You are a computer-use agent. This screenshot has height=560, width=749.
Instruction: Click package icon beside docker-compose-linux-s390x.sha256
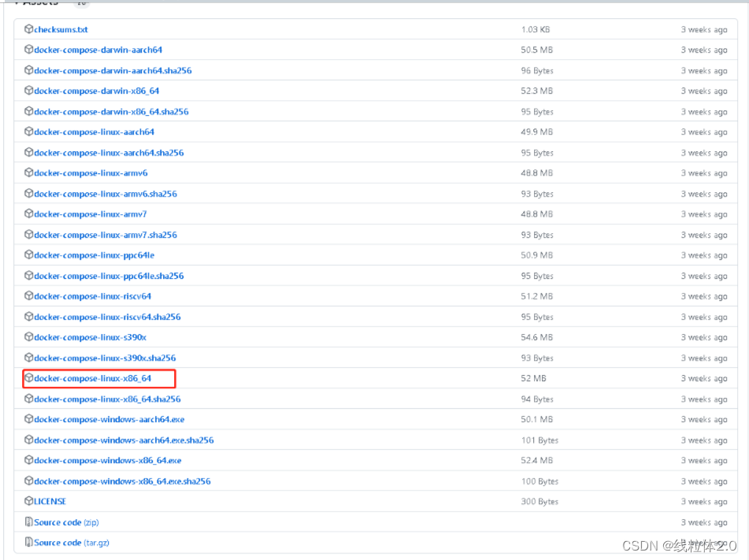coord(28,358)
